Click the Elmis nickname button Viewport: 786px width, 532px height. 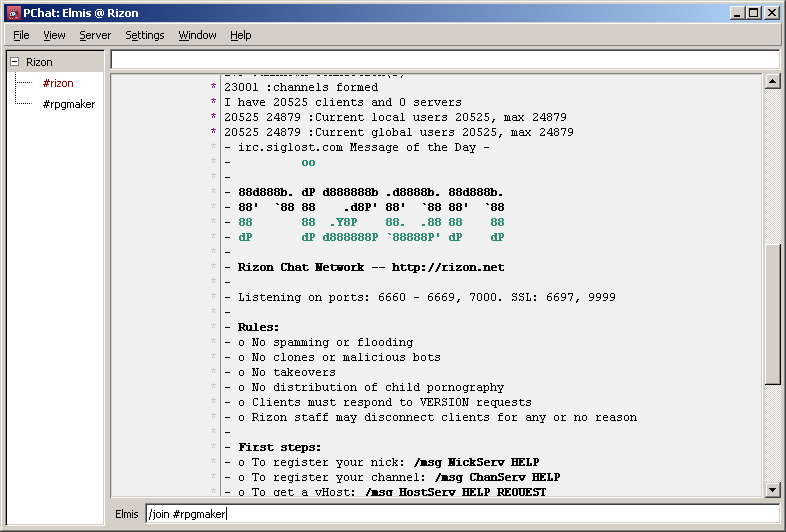click(126, 514)
